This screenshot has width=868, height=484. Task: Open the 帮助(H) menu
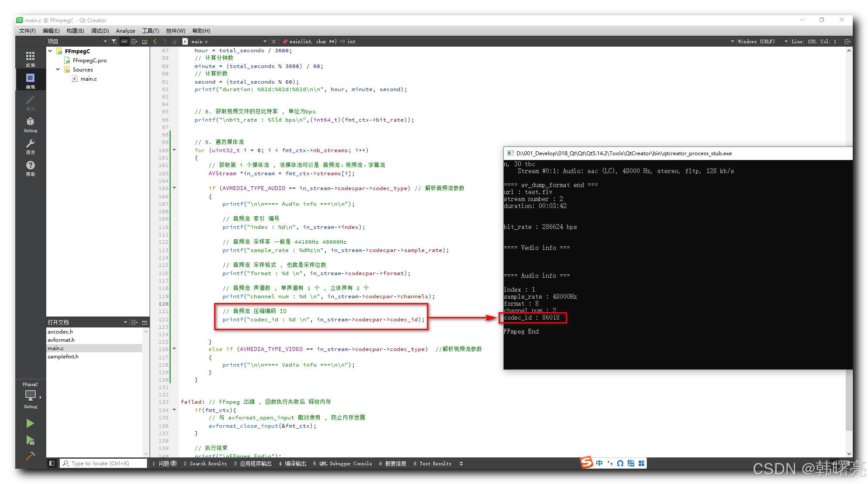click(x=201, y=31)
